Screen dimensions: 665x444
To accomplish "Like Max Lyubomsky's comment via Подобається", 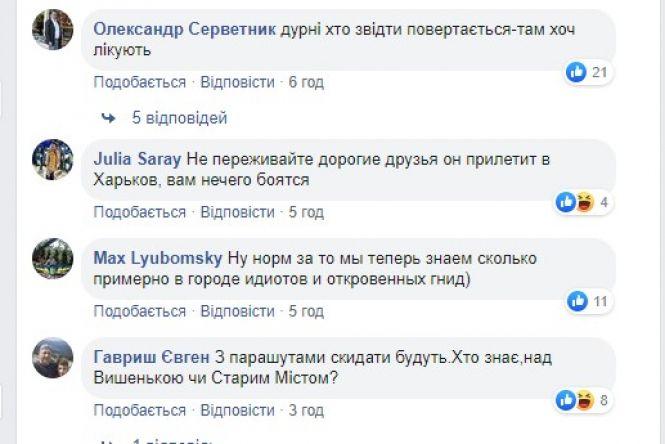I will coord(139,311).
